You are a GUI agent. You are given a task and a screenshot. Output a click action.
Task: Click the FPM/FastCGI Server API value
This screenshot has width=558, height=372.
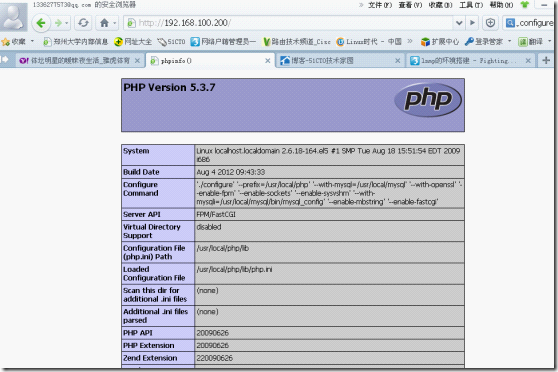(216, 215)
